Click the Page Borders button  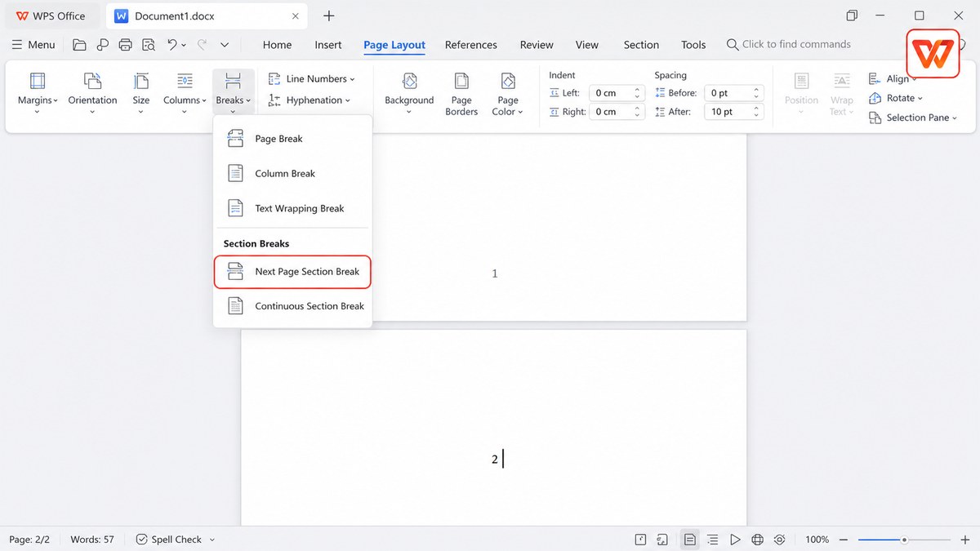(x=461, y=93)
